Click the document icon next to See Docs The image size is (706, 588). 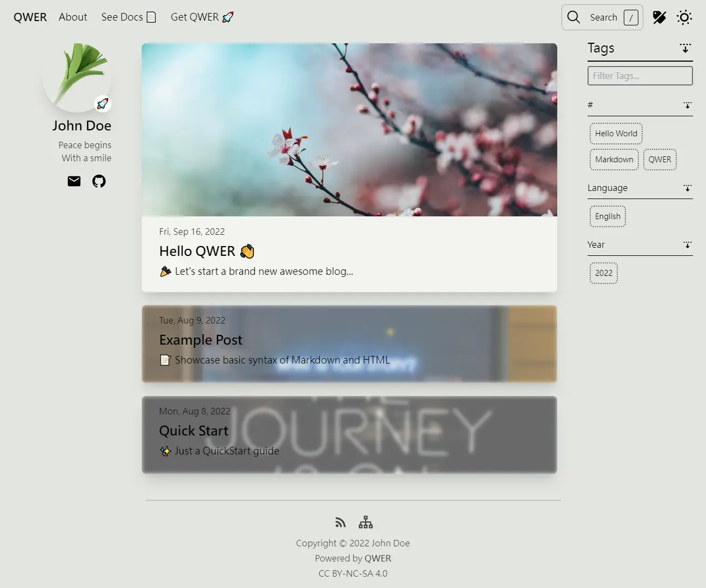click(x=151, y=17)
